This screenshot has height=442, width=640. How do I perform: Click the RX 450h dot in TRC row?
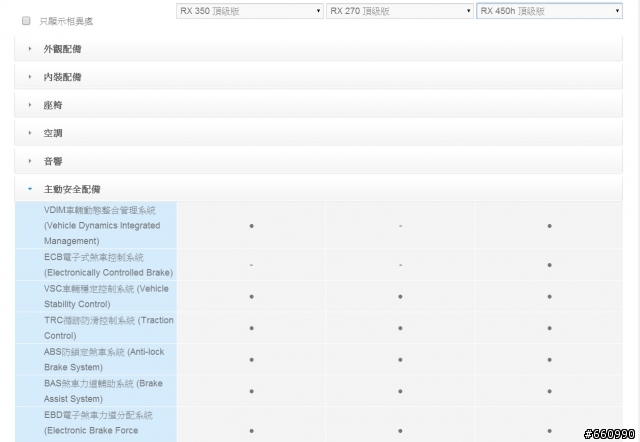pos(549,328)
